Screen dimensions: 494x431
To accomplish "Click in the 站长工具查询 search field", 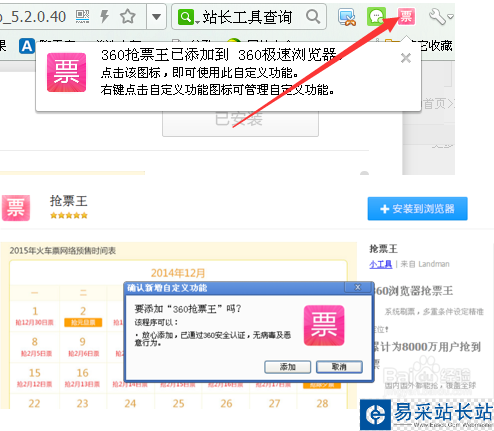I will [247, 17].
